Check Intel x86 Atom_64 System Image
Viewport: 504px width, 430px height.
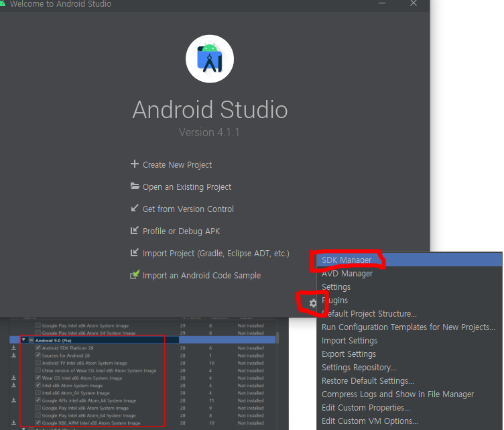38,392
